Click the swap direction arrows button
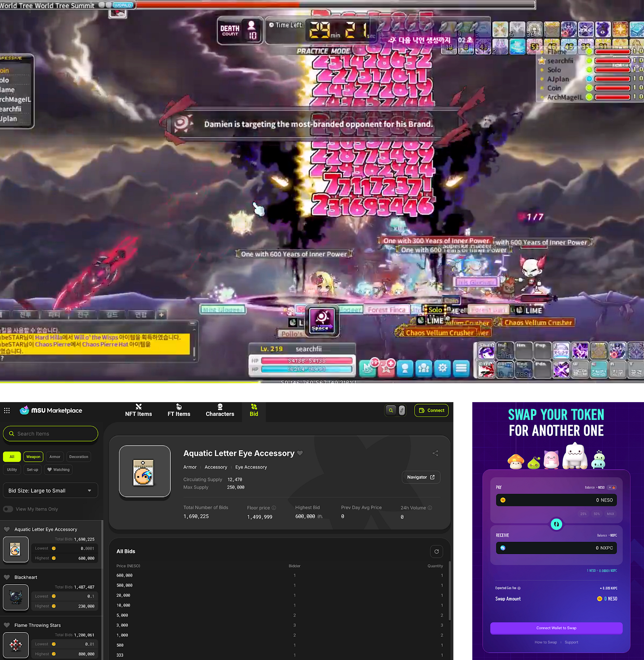 [x=556, y=524]
